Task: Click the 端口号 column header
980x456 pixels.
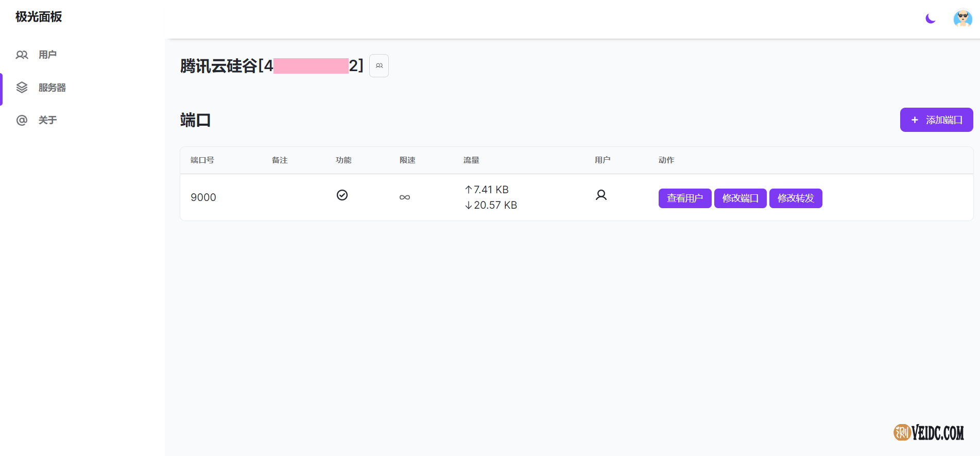Action: (202, 160)
